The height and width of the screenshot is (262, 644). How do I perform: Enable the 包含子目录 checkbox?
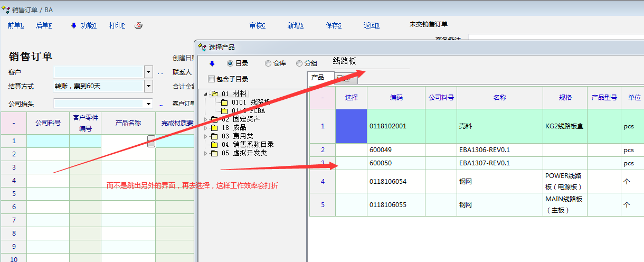click(211, 79)
